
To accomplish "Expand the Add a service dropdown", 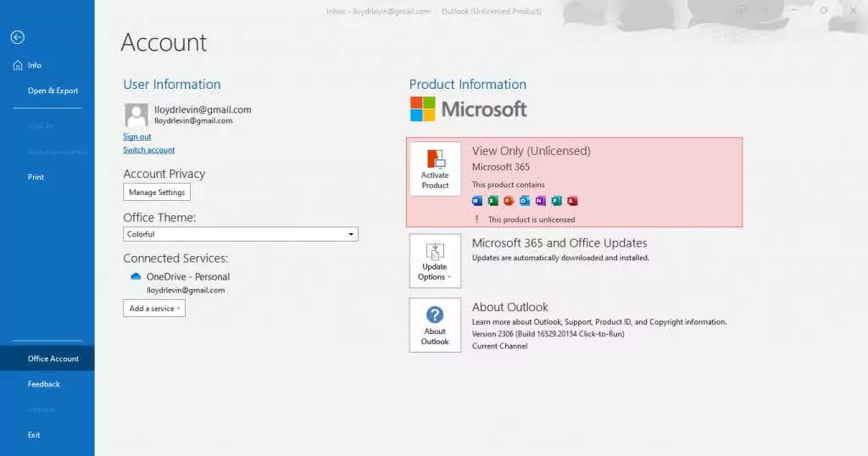I will (154, 309).
